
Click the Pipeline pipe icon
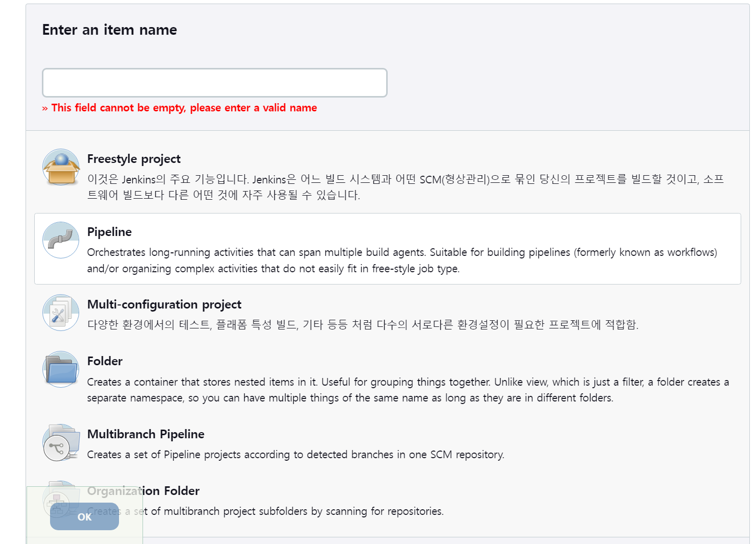click(x=61, y=240)
